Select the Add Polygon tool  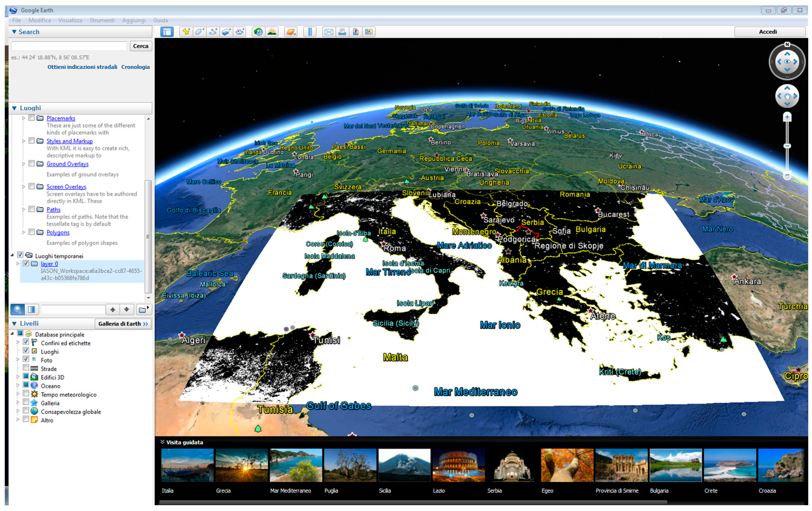coord(199,32)
